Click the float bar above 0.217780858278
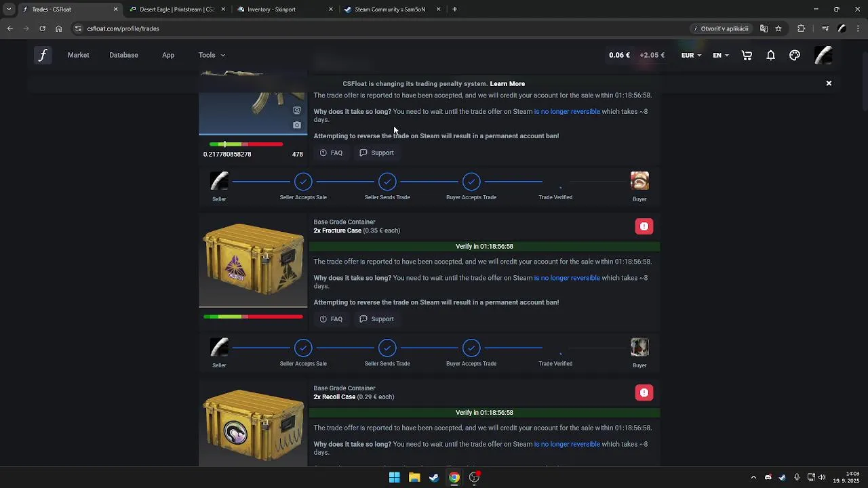 coord(246,144)
